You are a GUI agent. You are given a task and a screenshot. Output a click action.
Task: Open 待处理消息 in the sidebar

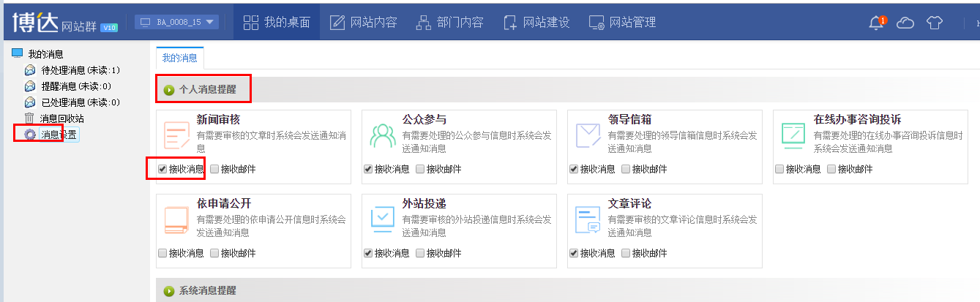click(81, 70)
